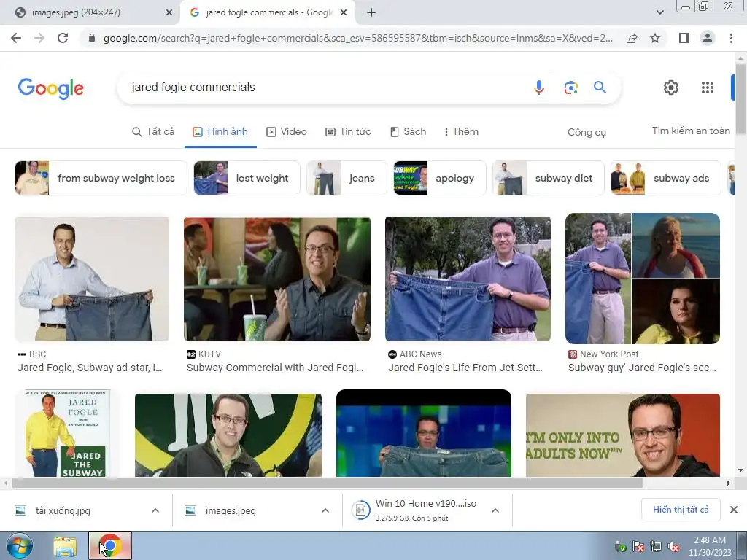Filter by the 'jeans' chip

click(347, 178)
